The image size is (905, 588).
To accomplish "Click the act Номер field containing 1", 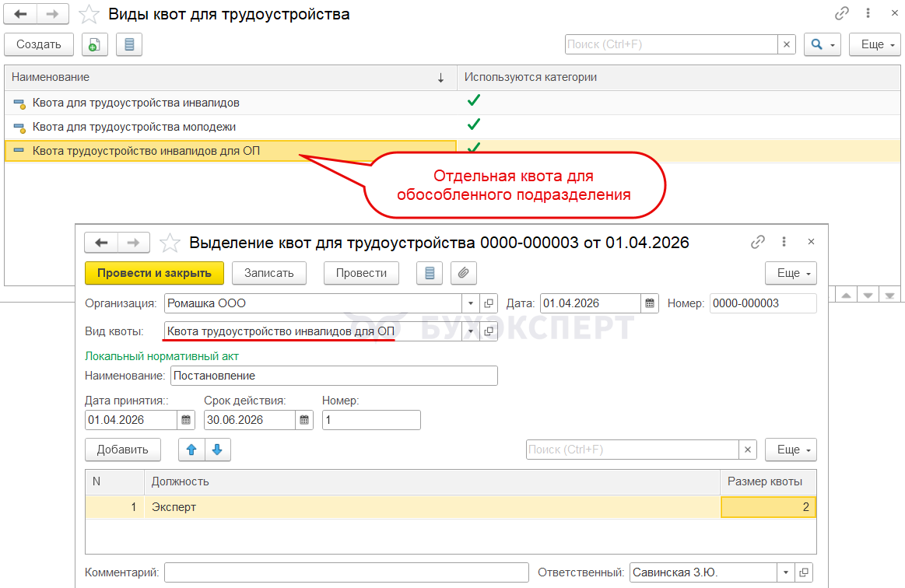I will pos(371,420).
